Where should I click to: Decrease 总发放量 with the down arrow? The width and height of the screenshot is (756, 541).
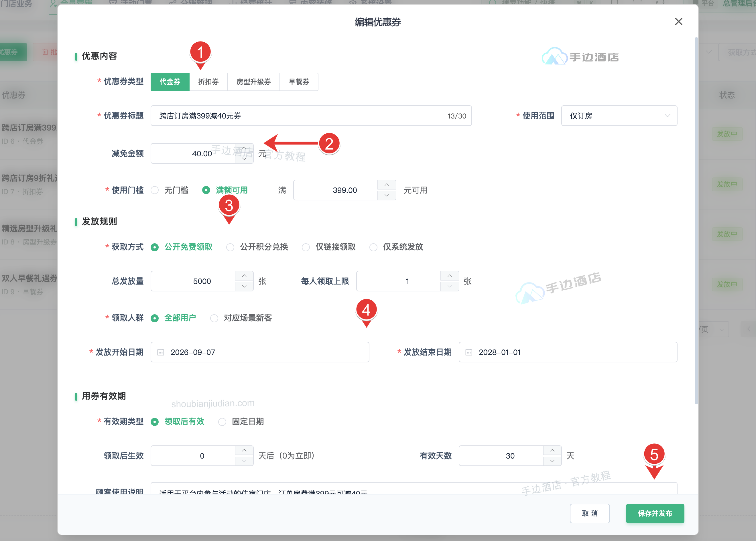click(244, 286)
